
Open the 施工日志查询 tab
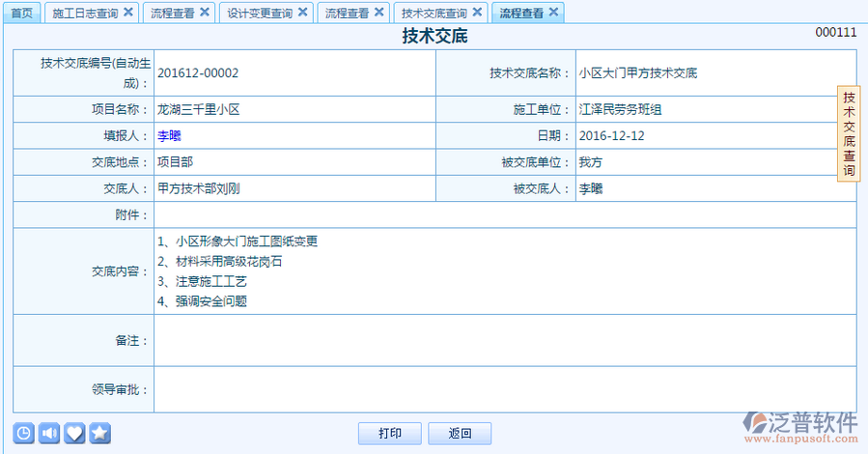click(x=84, y=14)
